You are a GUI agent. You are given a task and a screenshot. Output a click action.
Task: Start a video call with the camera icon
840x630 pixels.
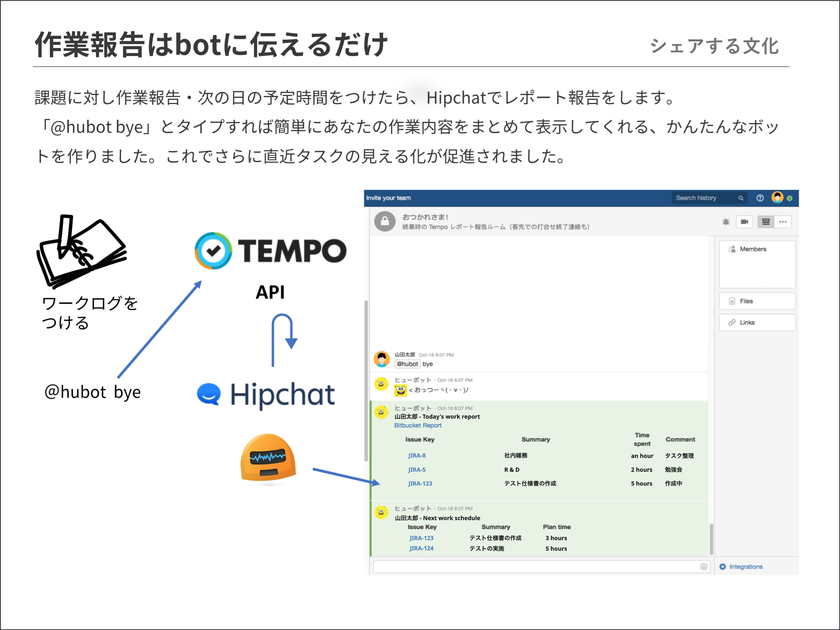pos(744,222)
